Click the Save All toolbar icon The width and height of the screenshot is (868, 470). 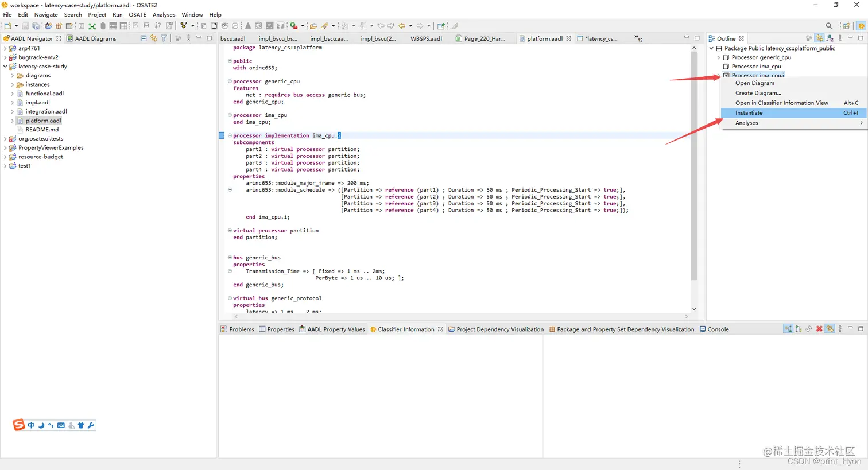[36, 26]
